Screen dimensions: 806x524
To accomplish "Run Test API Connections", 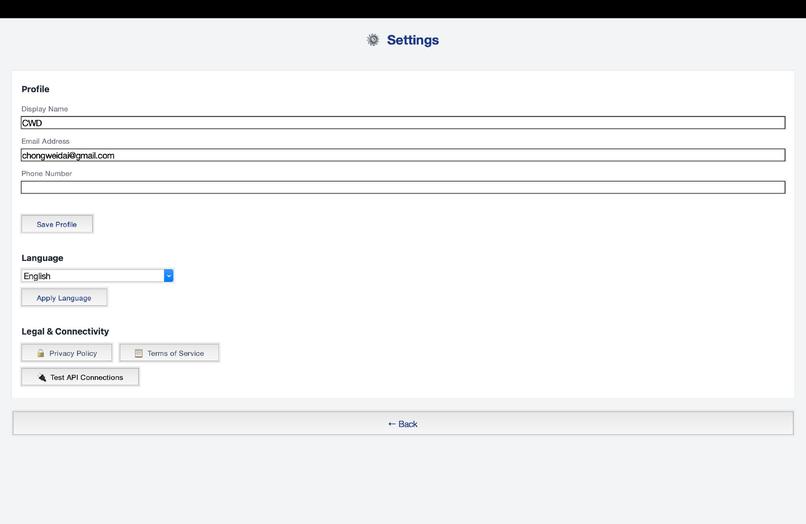I will pyautogui.click(x=80, y=377).
